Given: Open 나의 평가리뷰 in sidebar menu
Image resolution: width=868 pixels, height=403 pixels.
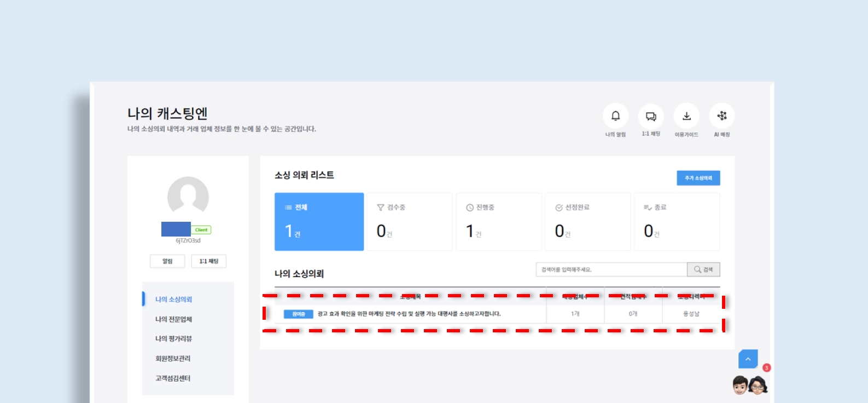Looking at the screenshot, I should pyautogui.click(x=173, y=339).
